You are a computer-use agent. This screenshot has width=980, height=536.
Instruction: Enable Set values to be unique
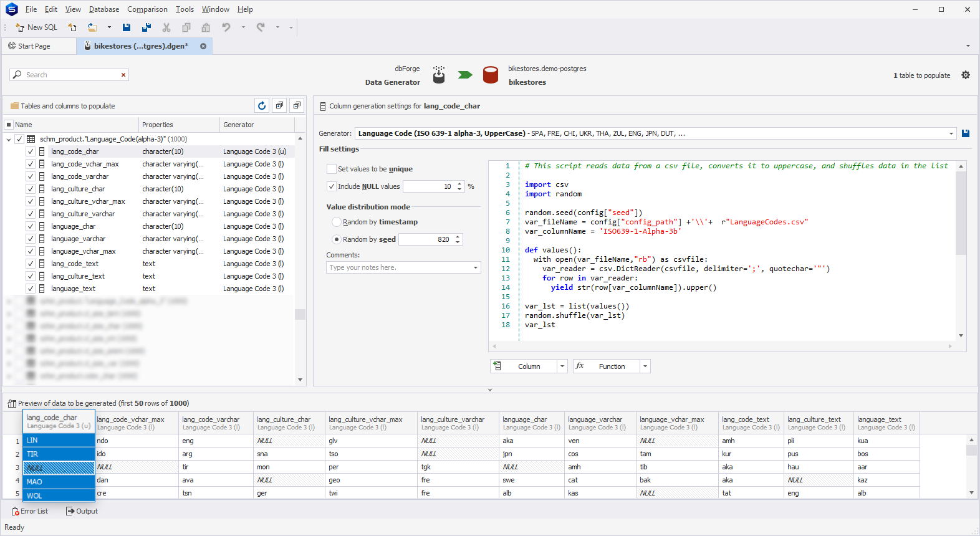coord(332,169)
